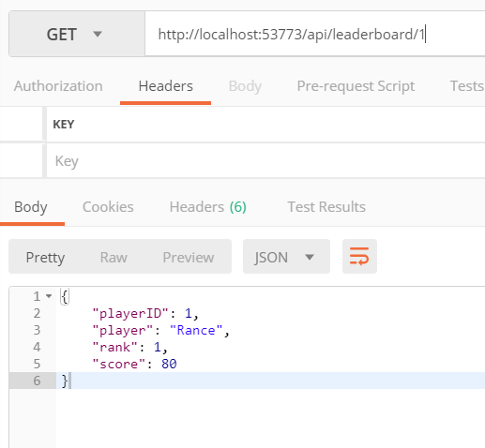This screenshot has height=448, width=485.
Task: Switch to Raw response view
Action: (114, 258)
